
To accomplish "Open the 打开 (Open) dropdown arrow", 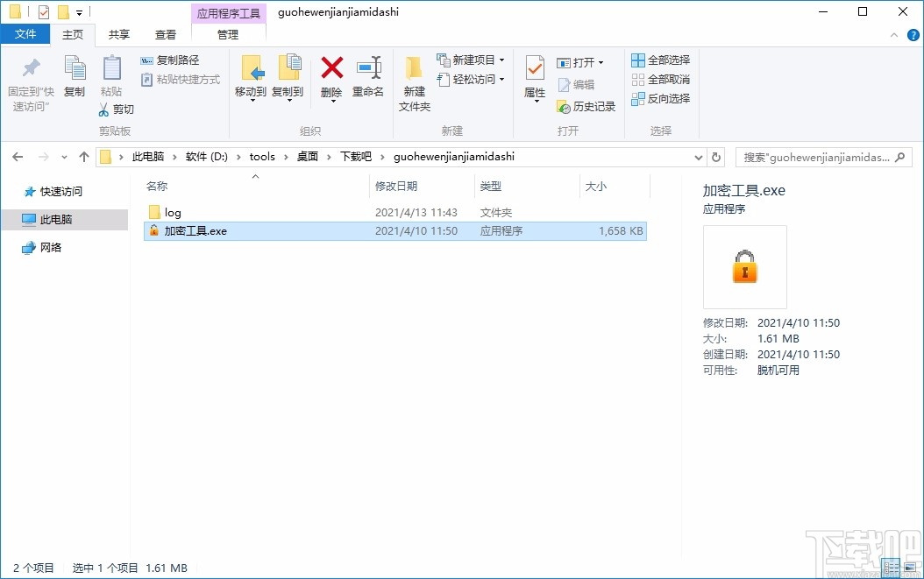I will (x=603, y=62).
